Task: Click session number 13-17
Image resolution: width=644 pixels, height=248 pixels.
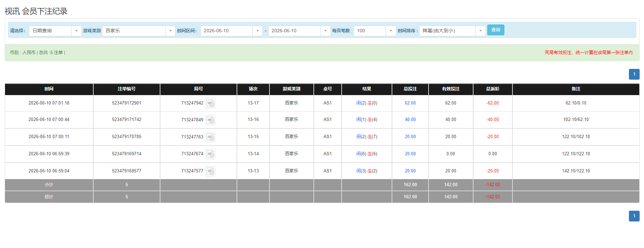Action: (253, 103)
